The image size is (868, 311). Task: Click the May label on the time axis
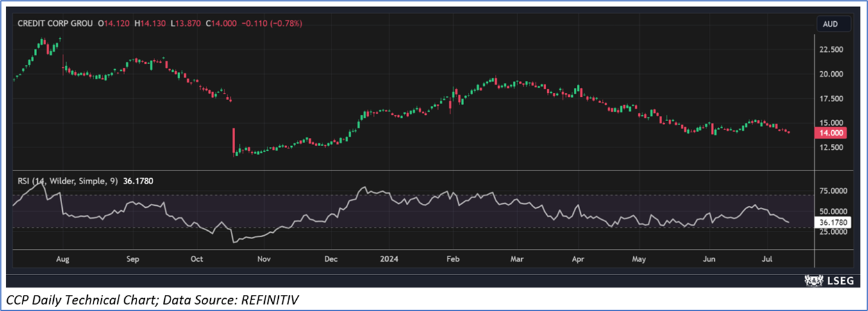(x=638, y=259)
